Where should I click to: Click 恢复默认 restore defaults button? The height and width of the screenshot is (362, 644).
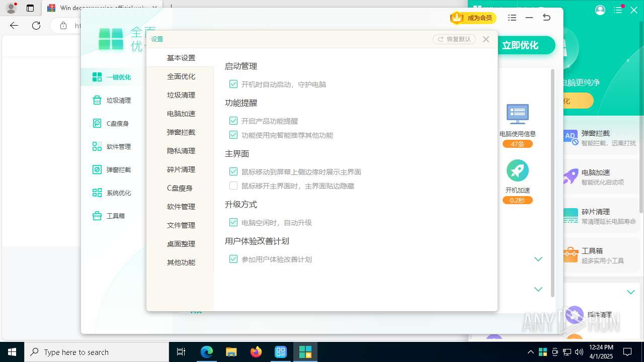click(454, 39)
